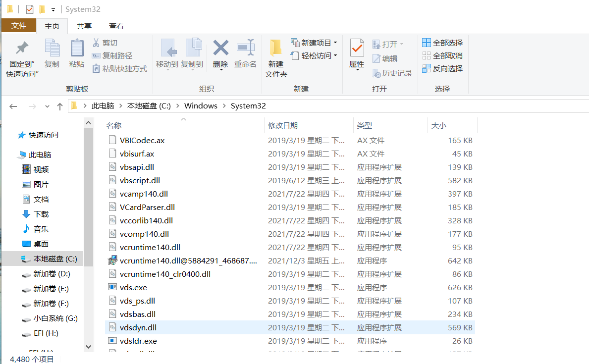Click the Copy ribbon icon
Image resolution: width=589 pixels, height=364 pixels.
[52, 48]
